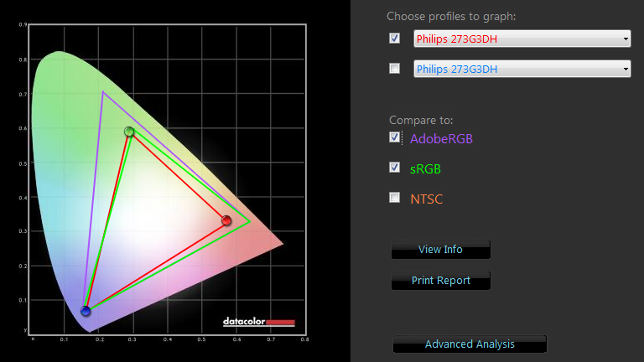The image size is (644, 362).
Task: Click the Print Report button
Action: pos(440,281)
